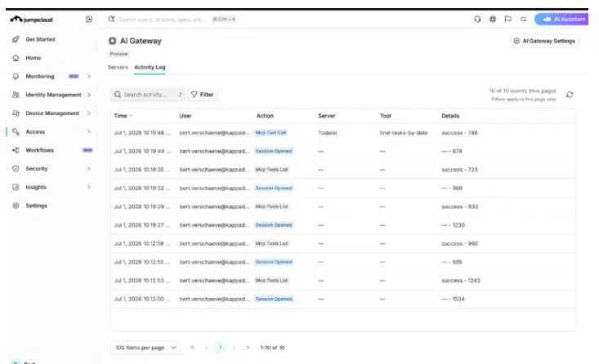Image resolution: width=599 pixels, height=364 pixels.
Task: Click the Home house icon
Action: click(x=16, y=58)
